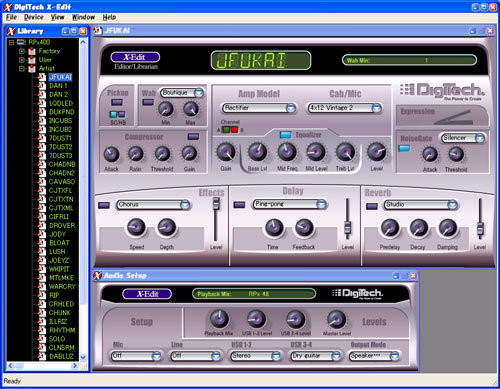Select the RHYTHM preset in Library
This screenshot has height=389, width=500.
point(62,330)
